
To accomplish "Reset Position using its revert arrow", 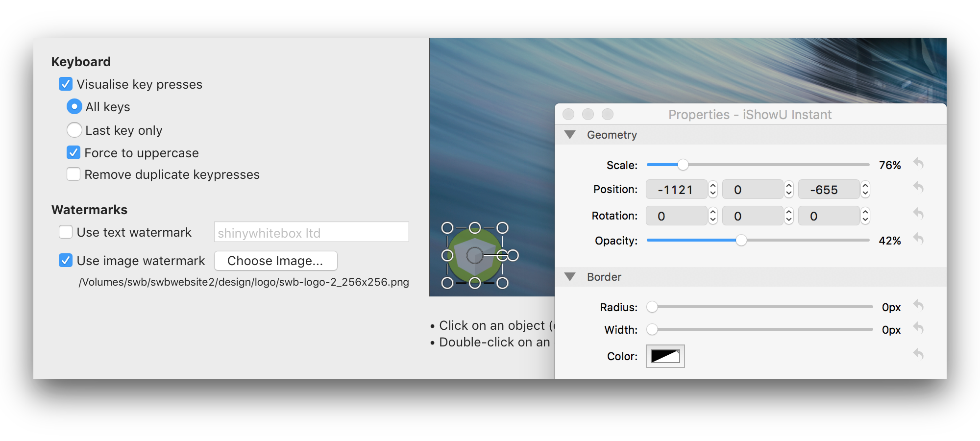I will pyautogui.click(x=918, y=188).
